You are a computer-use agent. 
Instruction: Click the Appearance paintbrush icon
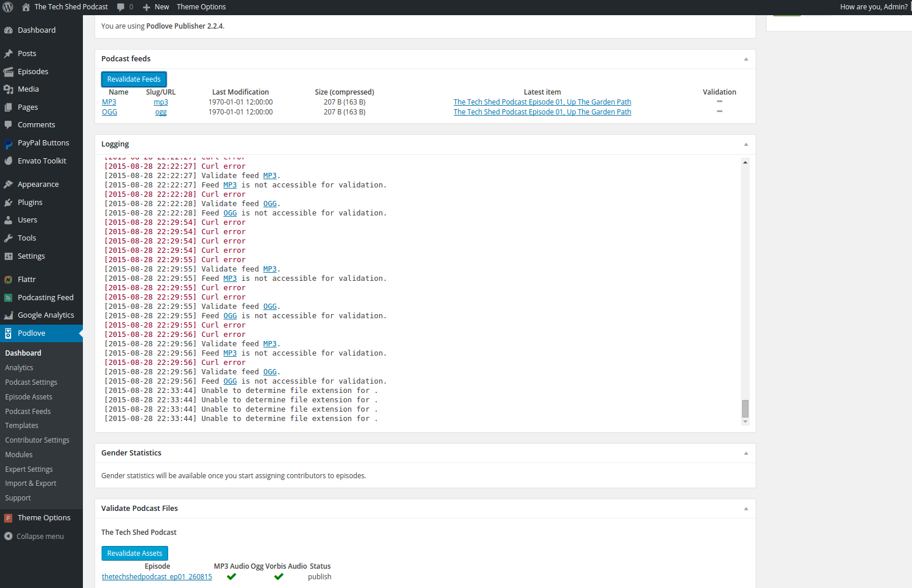[x=8, y=185]
